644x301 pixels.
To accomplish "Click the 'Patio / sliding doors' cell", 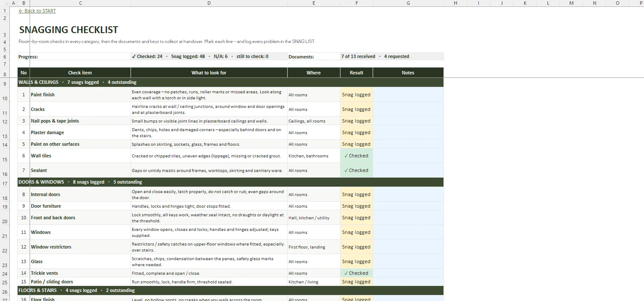I will click(x=80, y=282).
